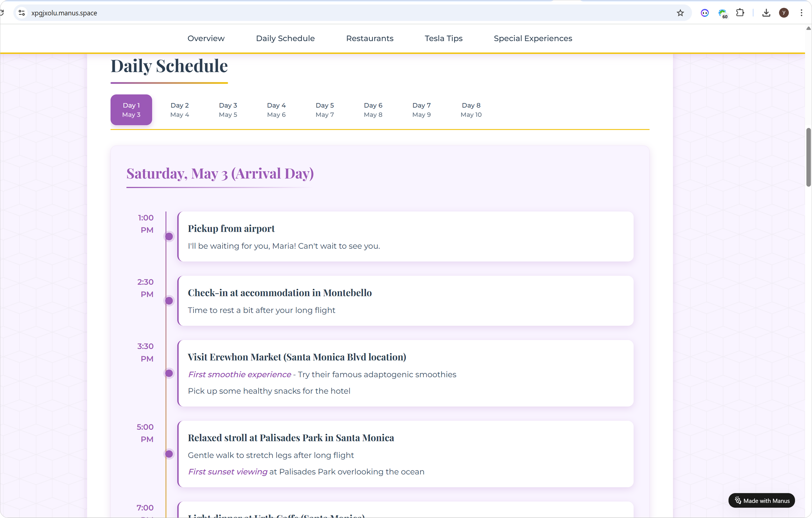Switch to the Day 2 May 4 tab
812x518 pixels.
point(180,110)
